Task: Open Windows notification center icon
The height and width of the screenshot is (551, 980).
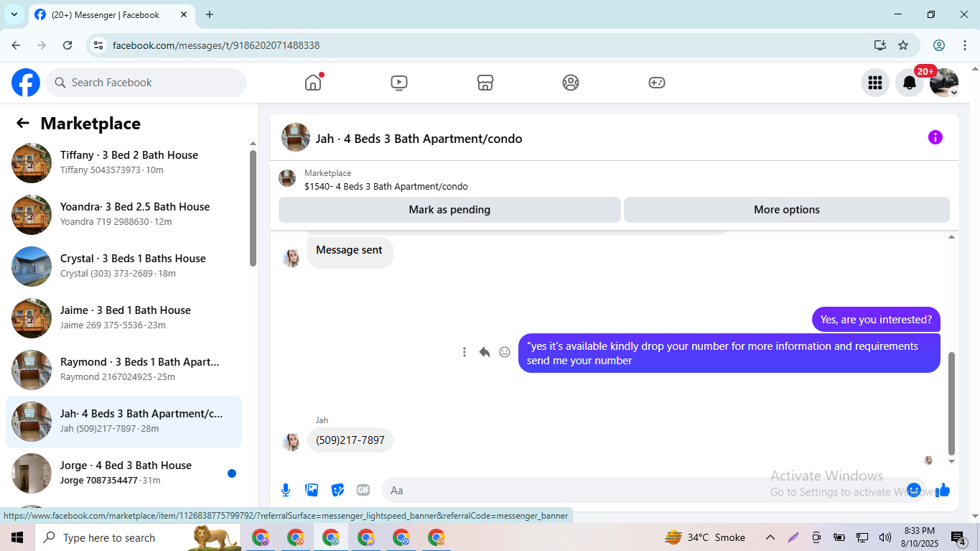Action: (x=959, y=537)
